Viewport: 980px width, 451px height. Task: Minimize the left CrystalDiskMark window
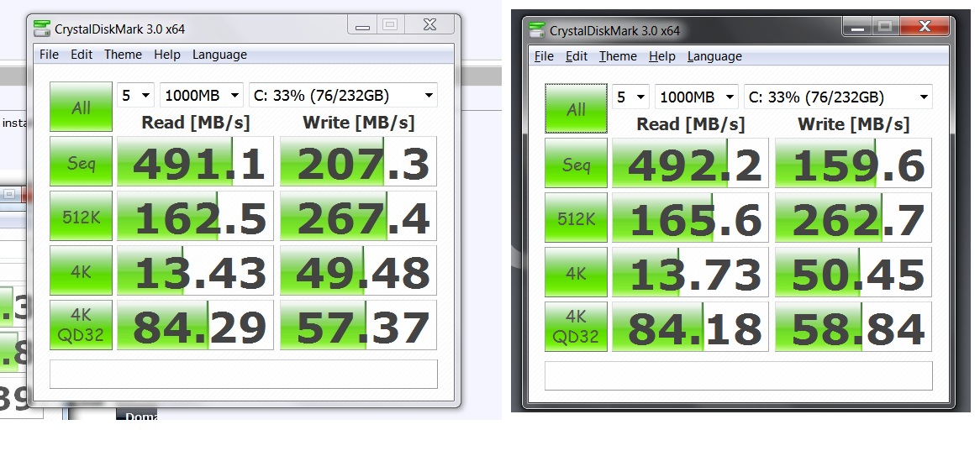coord(362,25)
